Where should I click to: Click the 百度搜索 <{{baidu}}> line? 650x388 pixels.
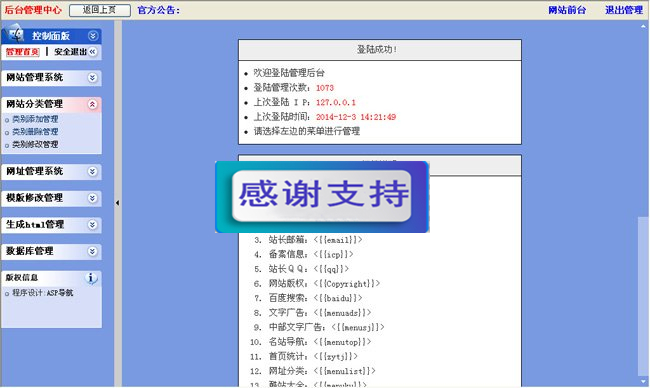click(x=315, y=298)
